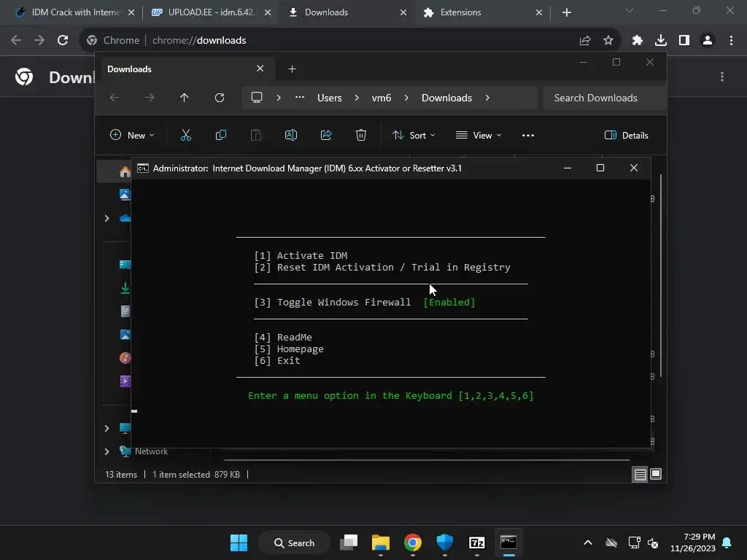Open the notification bell

tap(727, 542)
